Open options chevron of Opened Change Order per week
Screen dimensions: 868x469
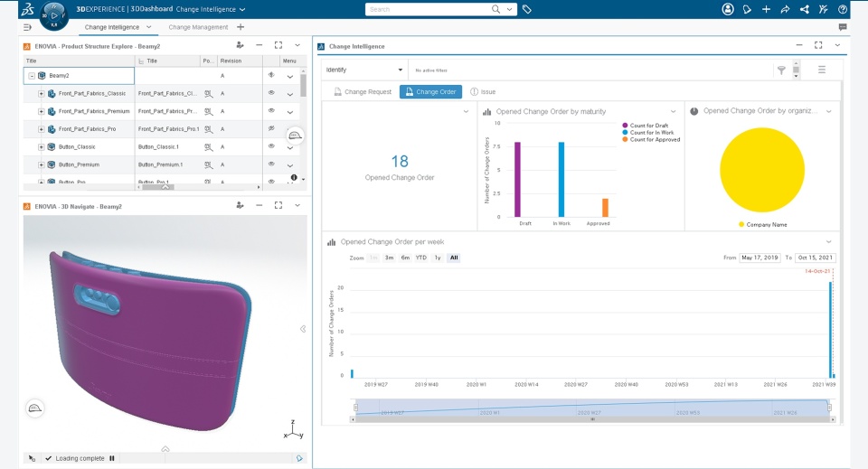click(829, 241)
